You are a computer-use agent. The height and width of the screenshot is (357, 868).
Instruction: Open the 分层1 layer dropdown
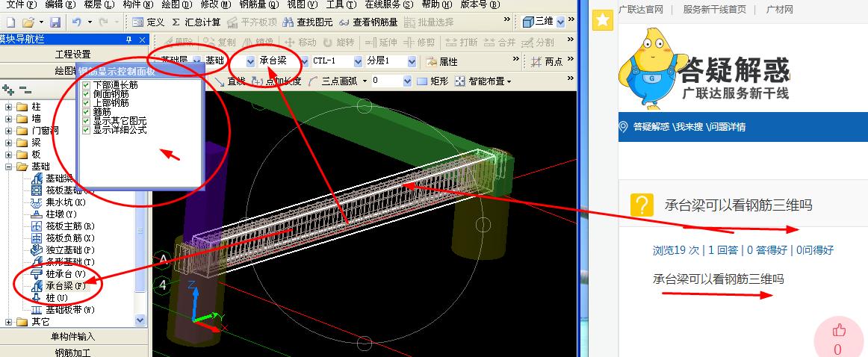click(412, 61)
